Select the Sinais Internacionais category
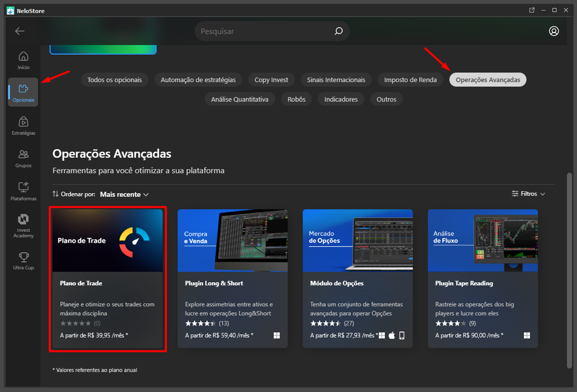The width and height of the screenshot is (577, 392). coord(336,80)
